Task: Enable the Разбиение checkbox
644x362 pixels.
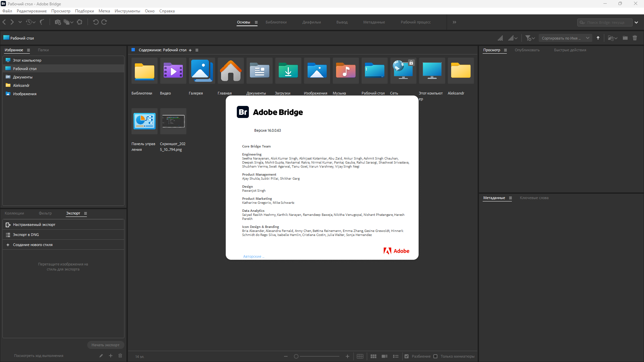Action: [407, 356]
